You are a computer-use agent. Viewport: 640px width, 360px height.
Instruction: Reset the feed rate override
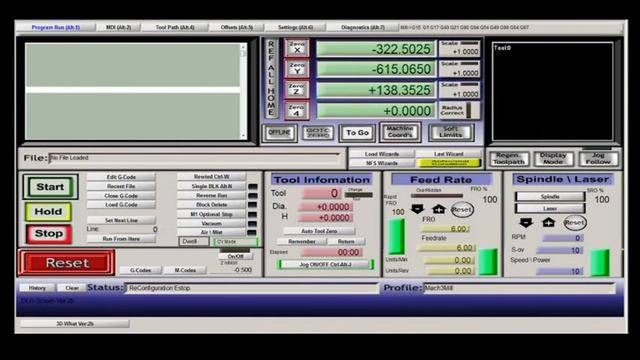click(462, 209)
